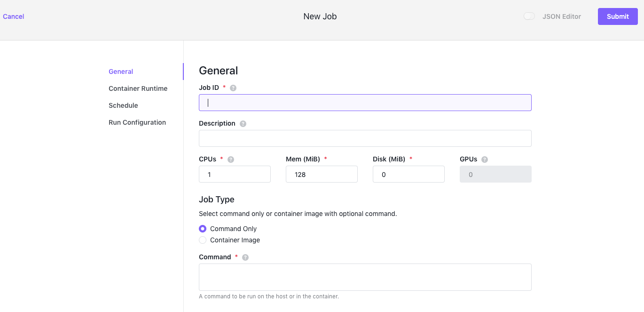
Task: Click inside the Command text area
Action: (x=365, y=277)
